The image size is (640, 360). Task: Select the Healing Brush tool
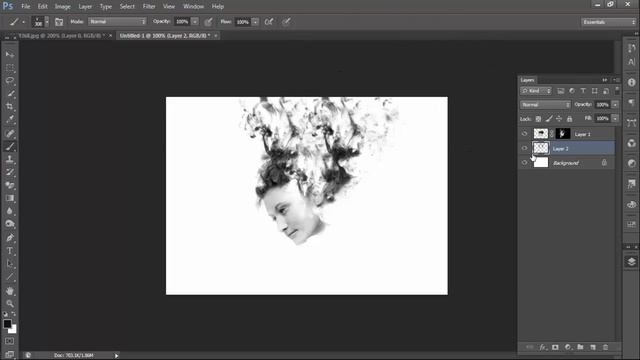[10, 133]
